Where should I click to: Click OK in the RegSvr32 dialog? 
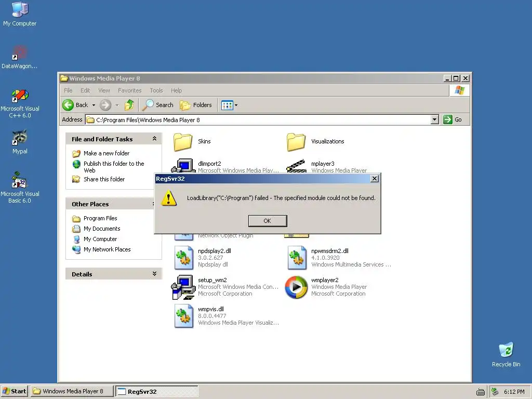point(268,221)
